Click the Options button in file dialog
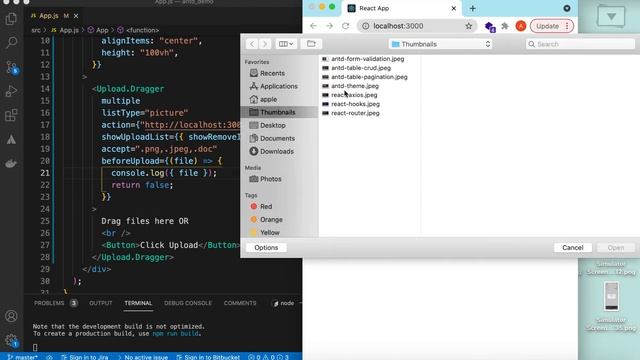The width and height of the screenshot is (640, 360). pyautogui.click(x=266, y=248)
